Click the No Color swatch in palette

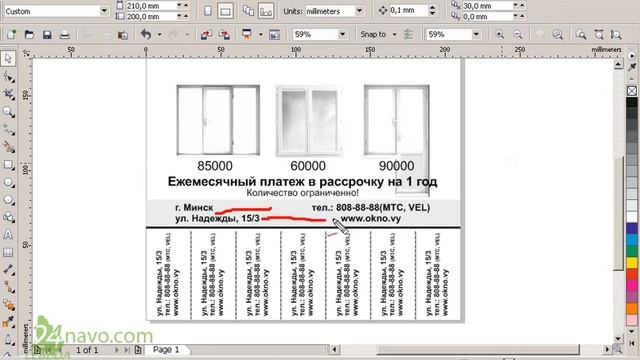632,91
